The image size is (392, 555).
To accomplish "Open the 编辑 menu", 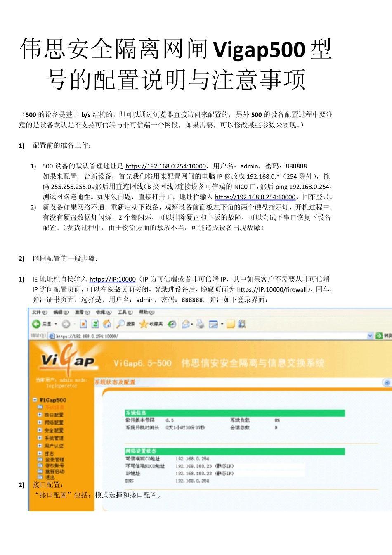I will click(61, 312).
